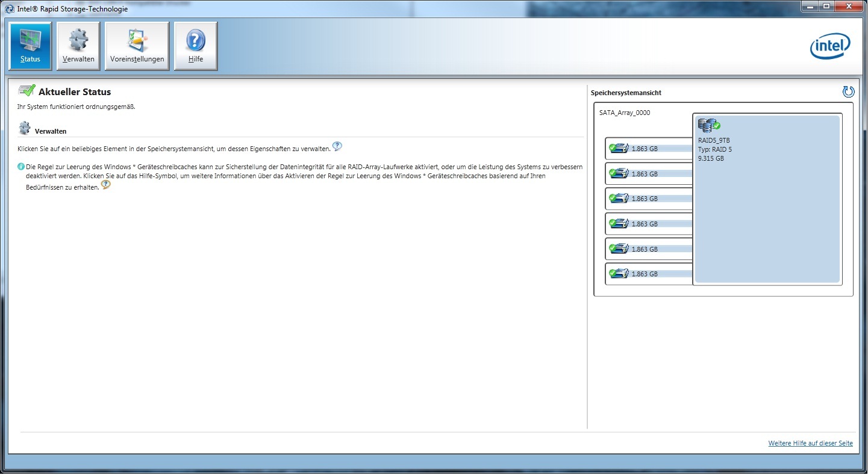Close the Intel Rapid Storage window

pos(848,6)
